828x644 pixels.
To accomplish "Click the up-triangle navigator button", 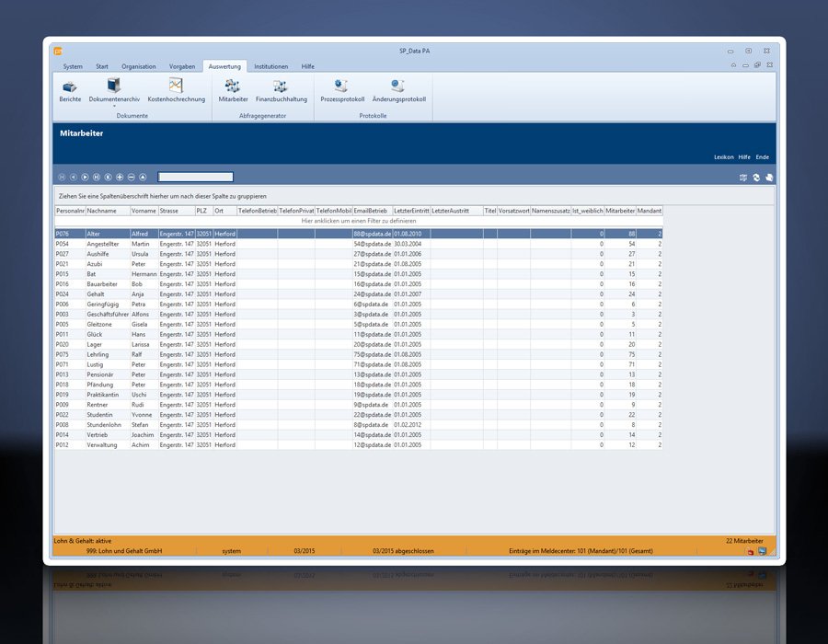I will pyautogui.click(x=144, y=178).
